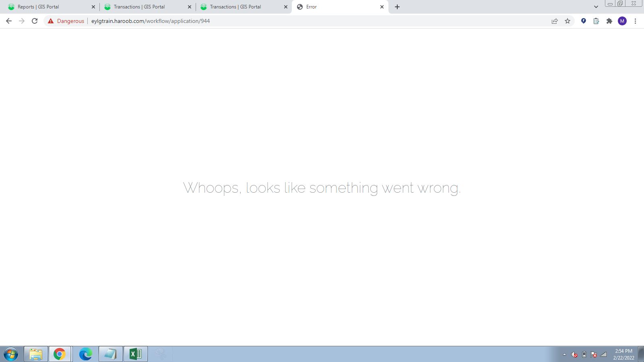The image size is (644, 362).
Task: Open Excel from the taskbar
Action: click(x=136, y=354)
